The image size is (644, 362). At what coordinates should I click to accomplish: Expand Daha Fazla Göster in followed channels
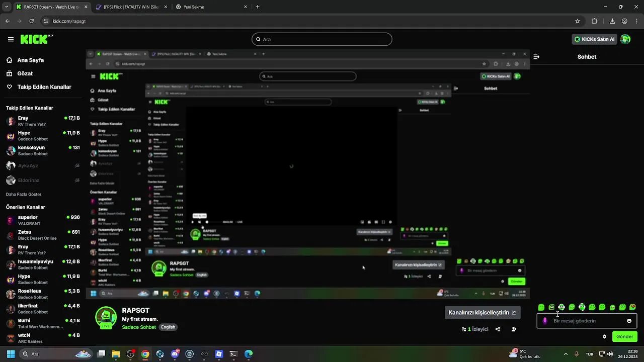[x=24, y=195]
